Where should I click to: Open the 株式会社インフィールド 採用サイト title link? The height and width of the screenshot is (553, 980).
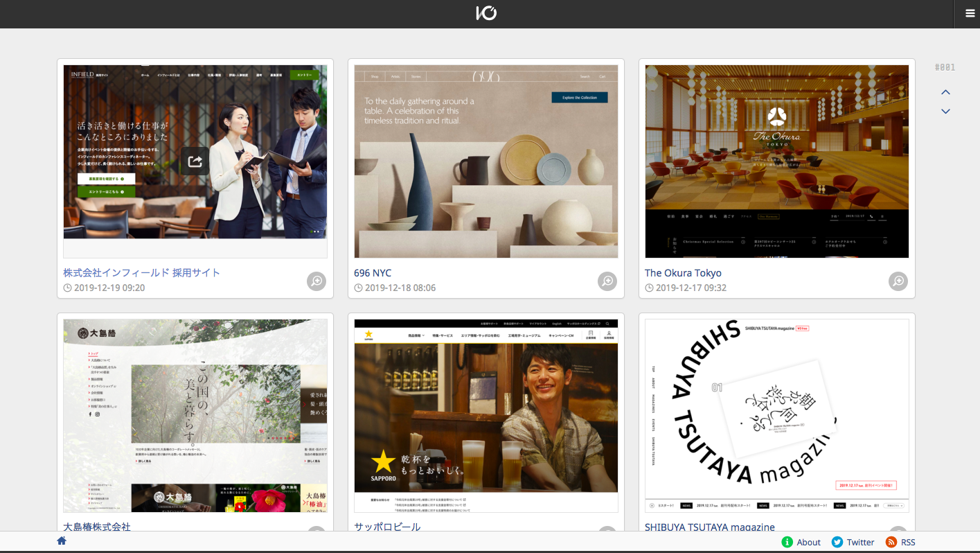click(x=141, y=272)
